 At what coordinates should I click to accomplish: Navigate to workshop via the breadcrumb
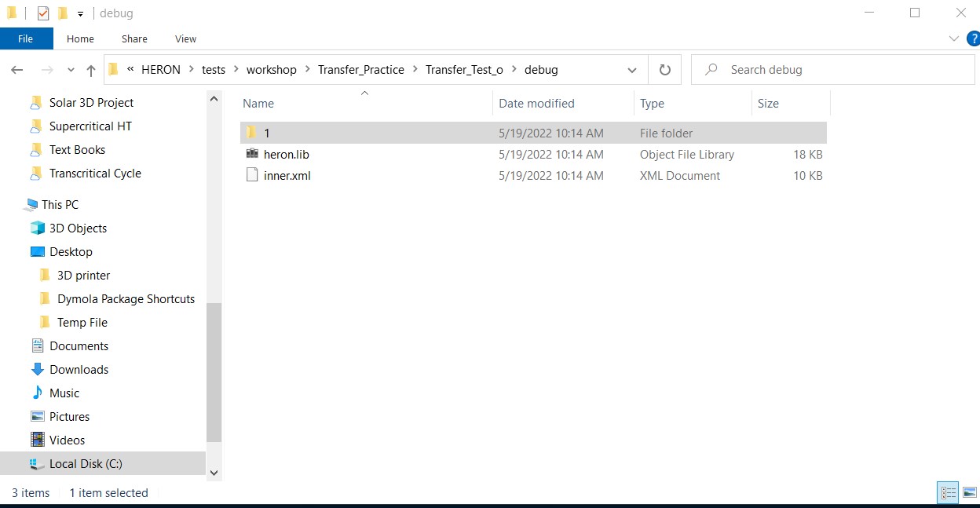point(271,69)
